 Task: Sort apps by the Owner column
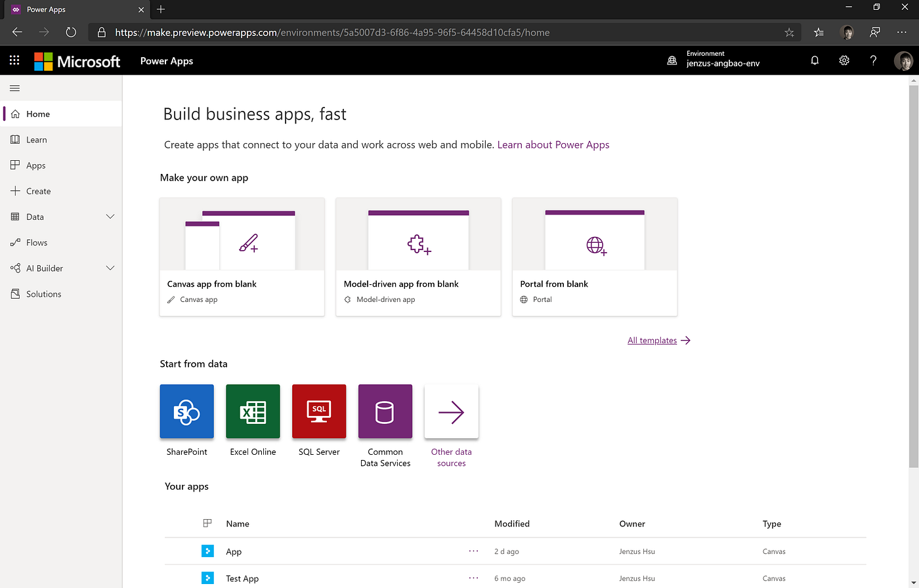pyautogui.click(x=632, y=524)
